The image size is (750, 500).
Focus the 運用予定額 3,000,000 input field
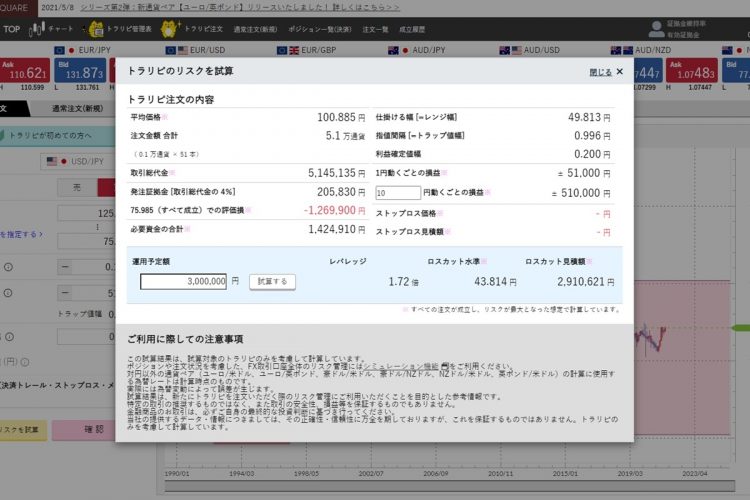point(183,281)
